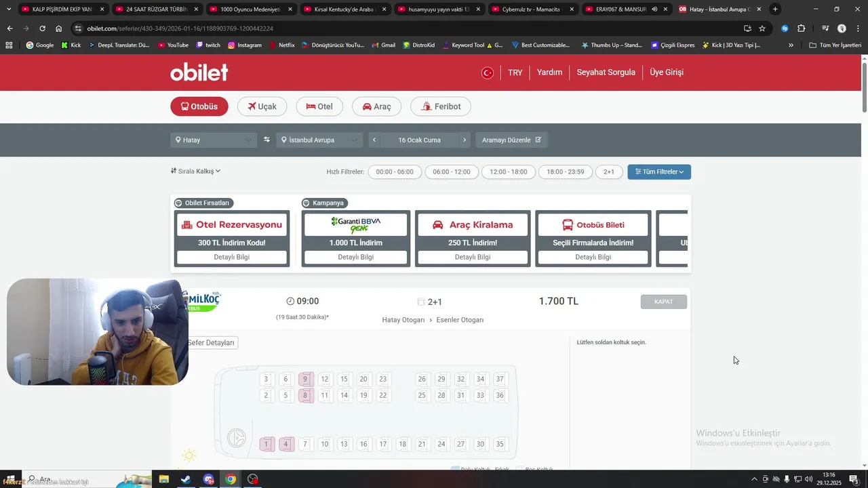Click Detaylı Bilgi under Garanti BBVA
The height and width of the screenshot is (488, 868).
(x=356, y=258)
